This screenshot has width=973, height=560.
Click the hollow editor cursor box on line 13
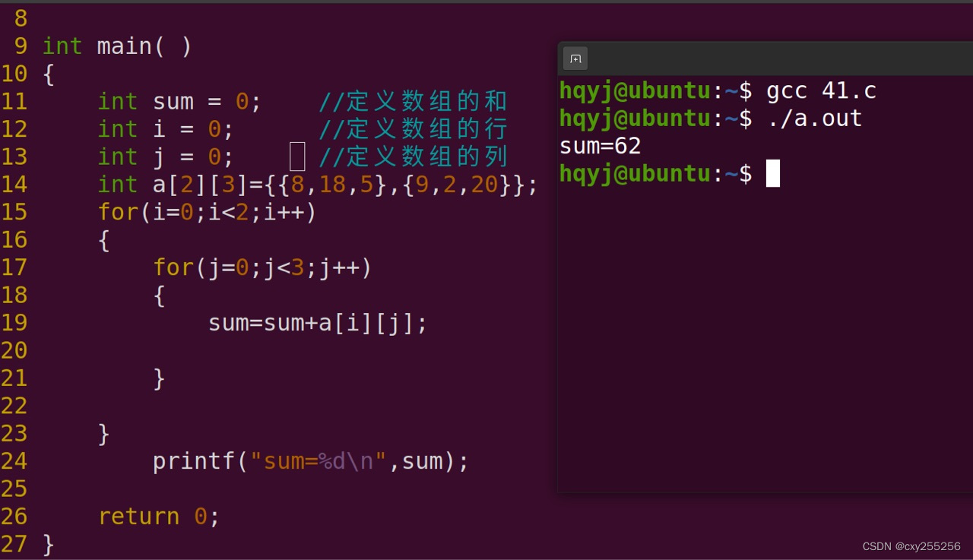click(x=298, y=157)
